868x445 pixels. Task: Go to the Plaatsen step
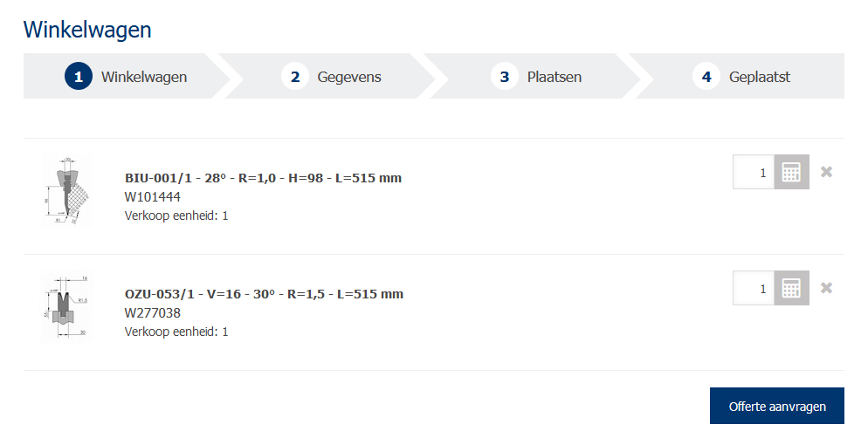click(x=554, y=77)
